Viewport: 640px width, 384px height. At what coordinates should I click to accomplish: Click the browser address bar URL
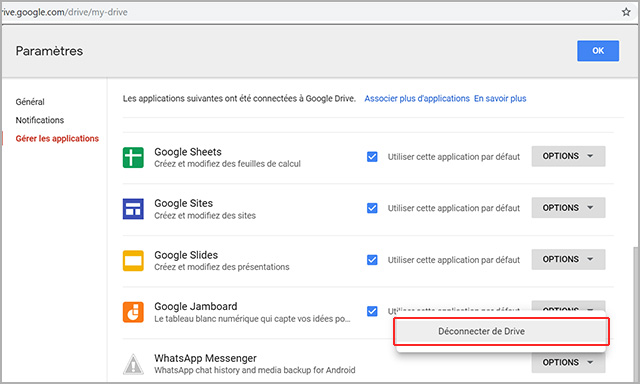point(65,12)
